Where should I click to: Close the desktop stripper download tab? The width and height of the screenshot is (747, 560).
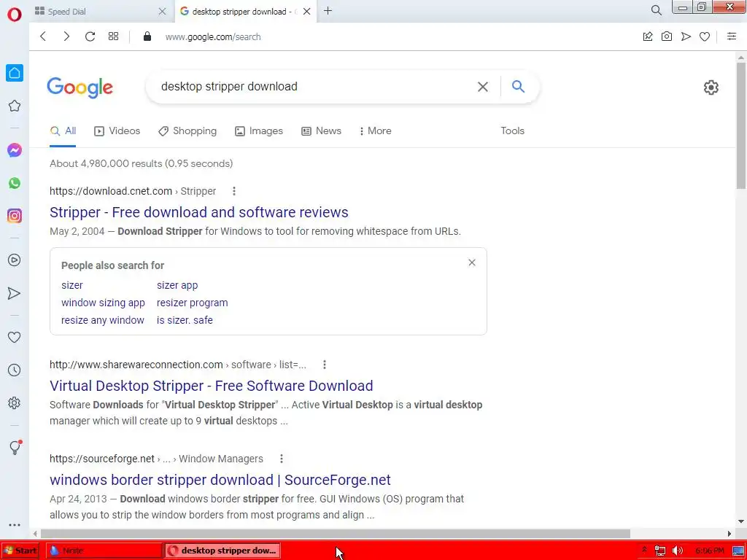click(x=307, y=12)
